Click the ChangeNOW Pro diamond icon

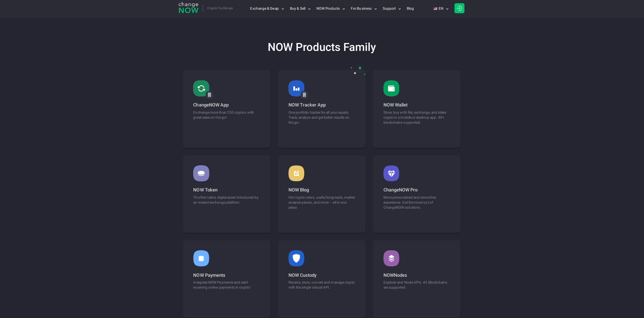point(391,173)
